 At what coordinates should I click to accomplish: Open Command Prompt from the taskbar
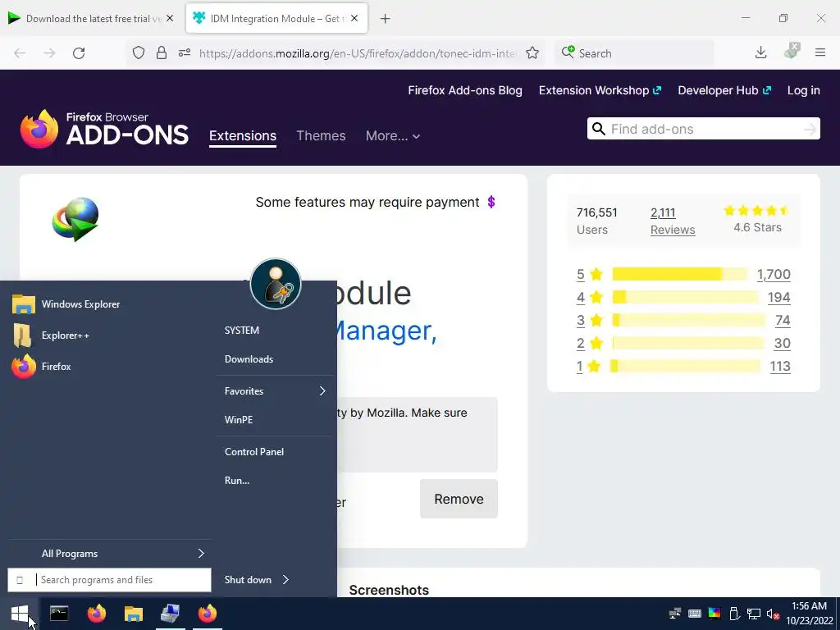click(x=59, y=614)
